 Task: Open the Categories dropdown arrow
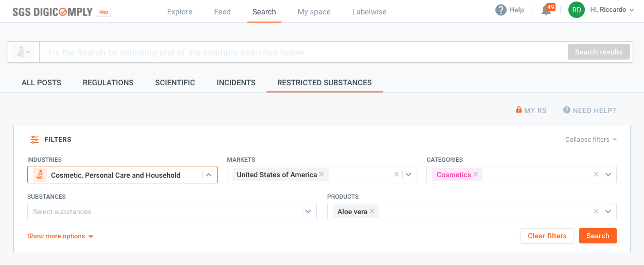pyautogui.click(x=608, y=175)
